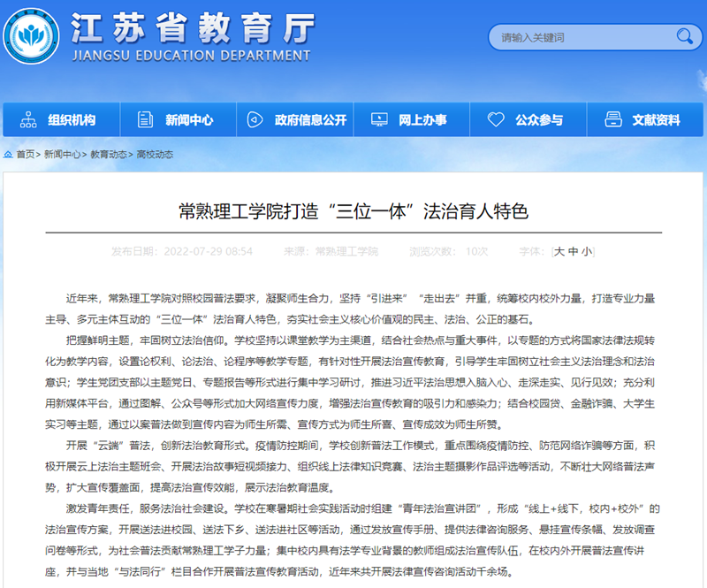Click the paragraph starting 近年来，常熟理工学院
This screenshot has width=707, height=588.
tap(350, 309)
